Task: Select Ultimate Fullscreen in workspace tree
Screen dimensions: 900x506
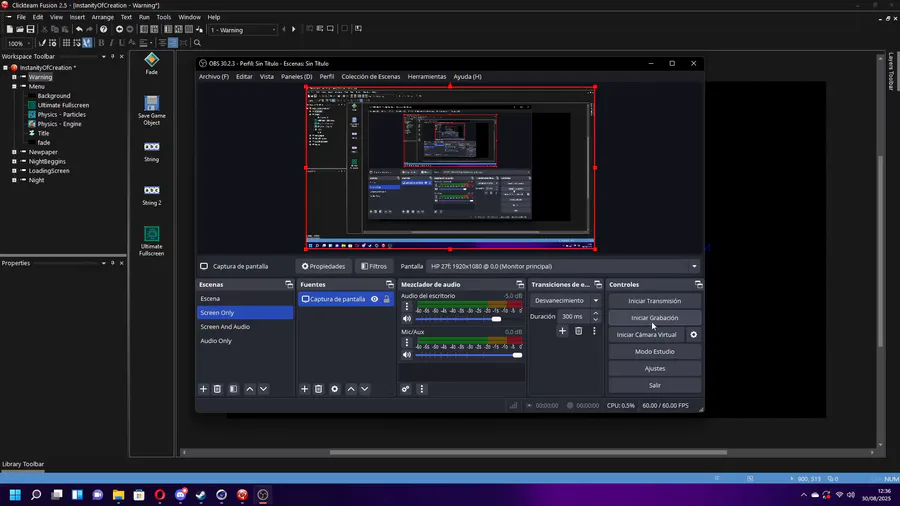Action: click(63, 106)
